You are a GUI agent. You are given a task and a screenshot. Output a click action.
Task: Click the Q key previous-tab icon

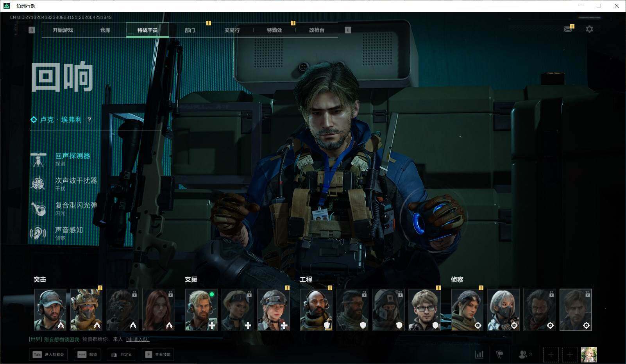pos(32,30)
